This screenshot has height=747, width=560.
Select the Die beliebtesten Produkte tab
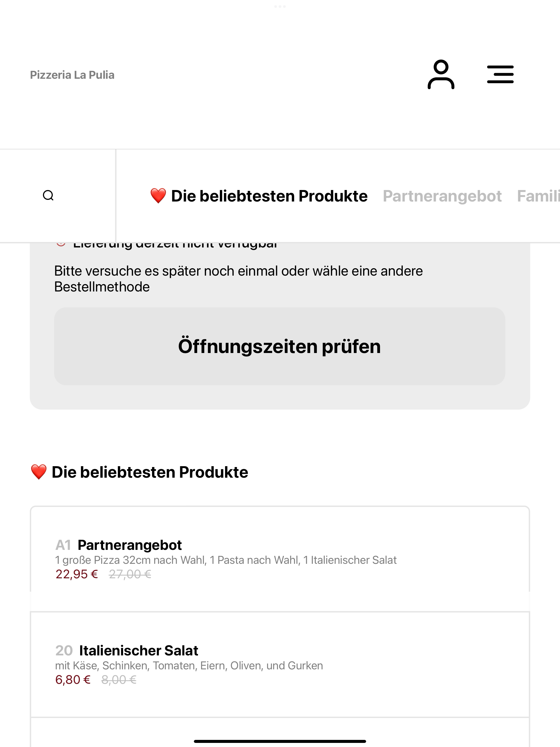(x=259, y=196)
